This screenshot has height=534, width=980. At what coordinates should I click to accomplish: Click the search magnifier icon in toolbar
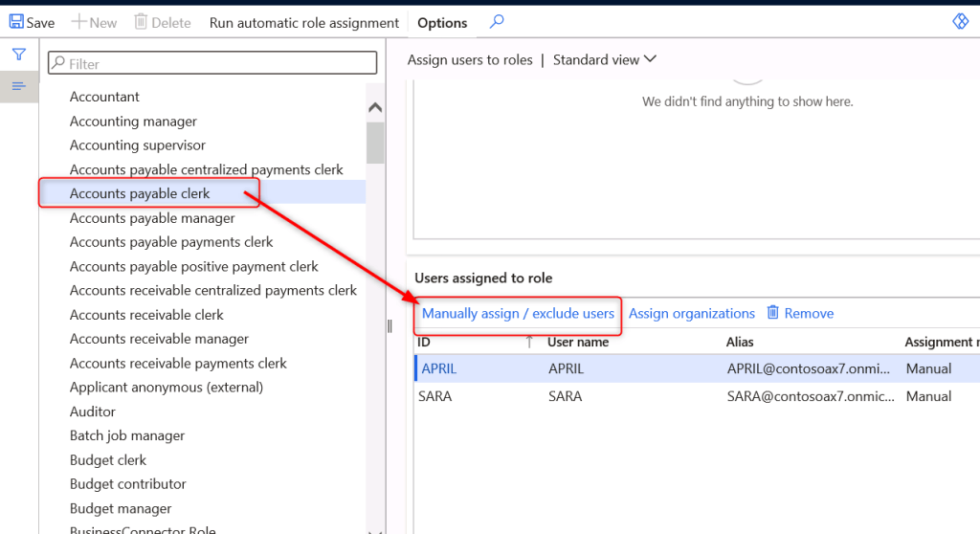point(496,21)
